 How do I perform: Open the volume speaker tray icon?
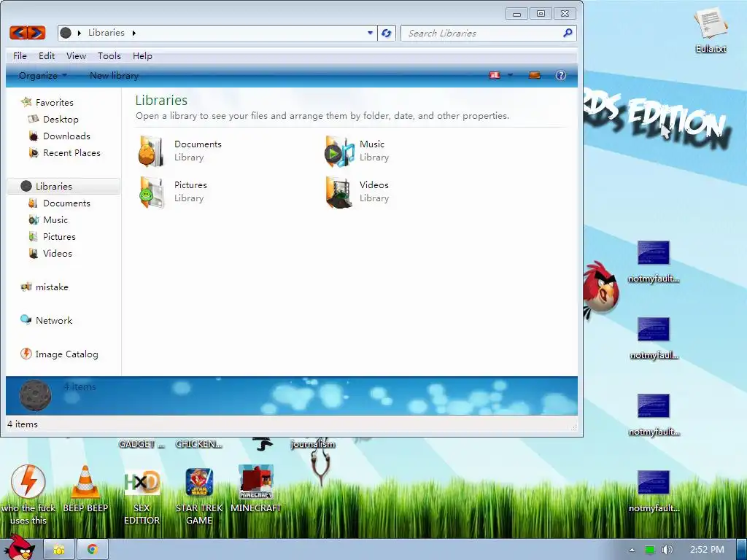tap(667, 550)
